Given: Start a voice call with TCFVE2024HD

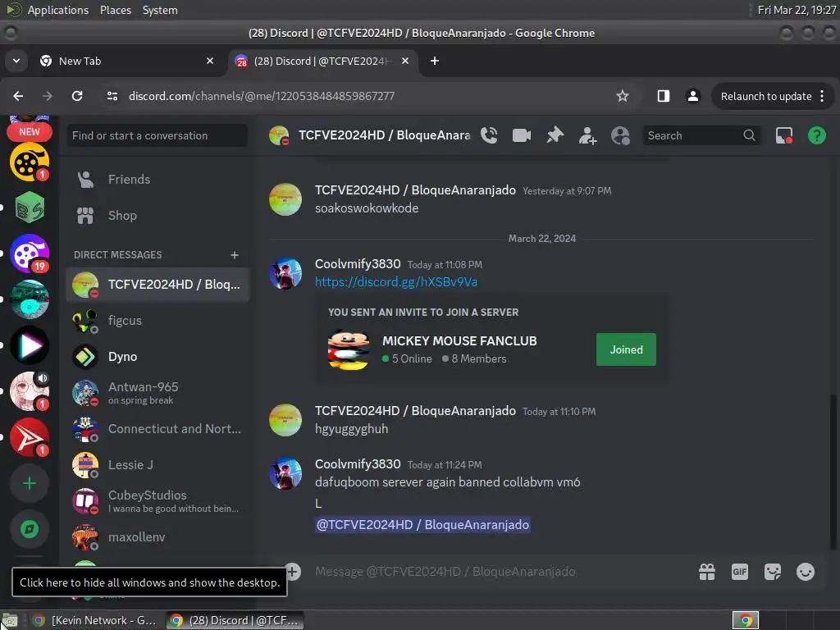Looking at the screenshot, I should (489, 135).
